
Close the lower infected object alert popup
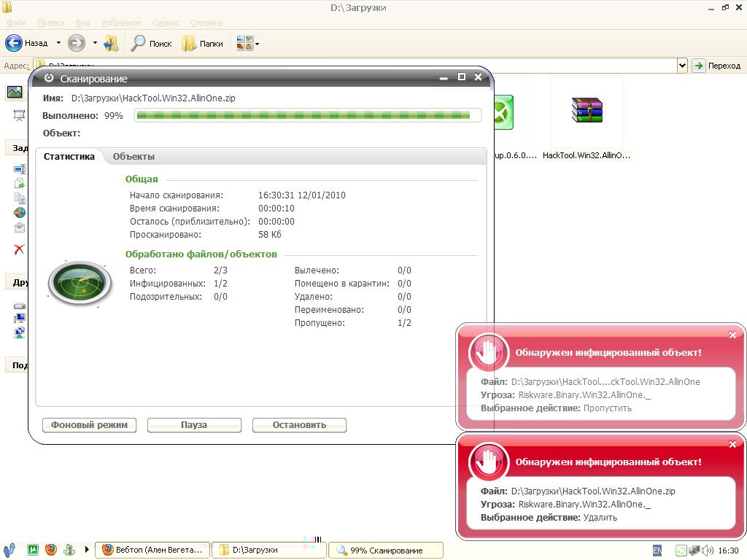tap(732, 444)
